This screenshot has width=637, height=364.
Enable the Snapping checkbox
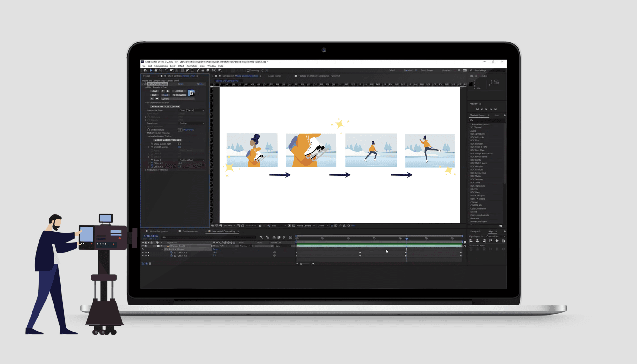[248, 71]
